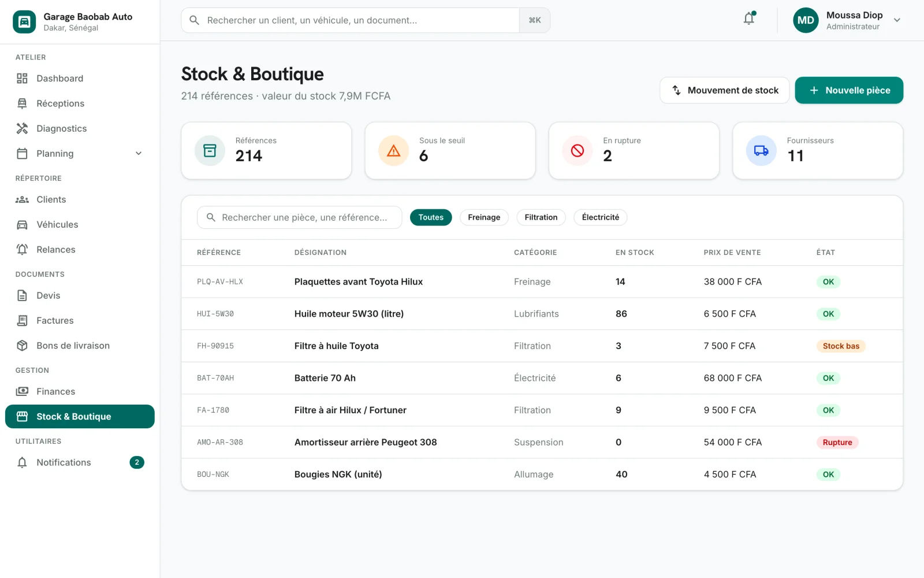Image resolution: width=924 pixels, height=578 pixels.
Task: Filter parts by Toutes
Action: pos(431,217)
